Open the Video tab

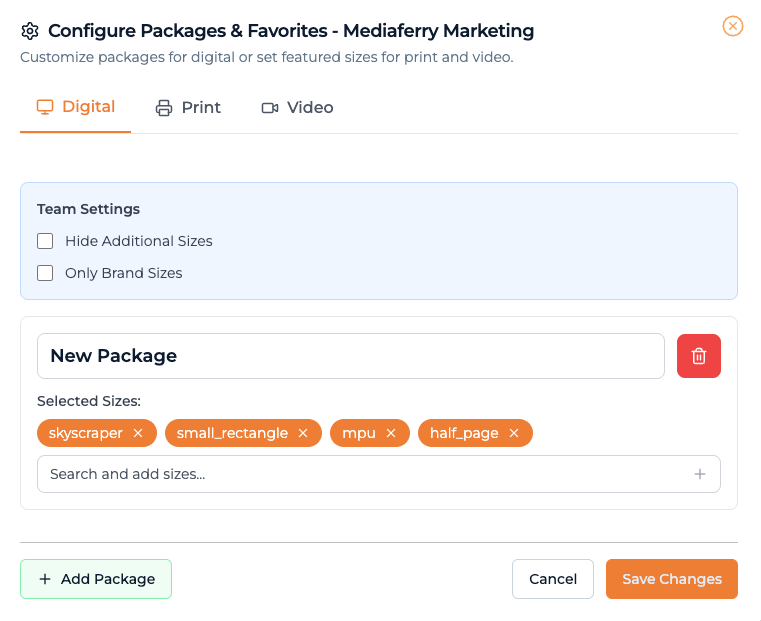(298, 107)
